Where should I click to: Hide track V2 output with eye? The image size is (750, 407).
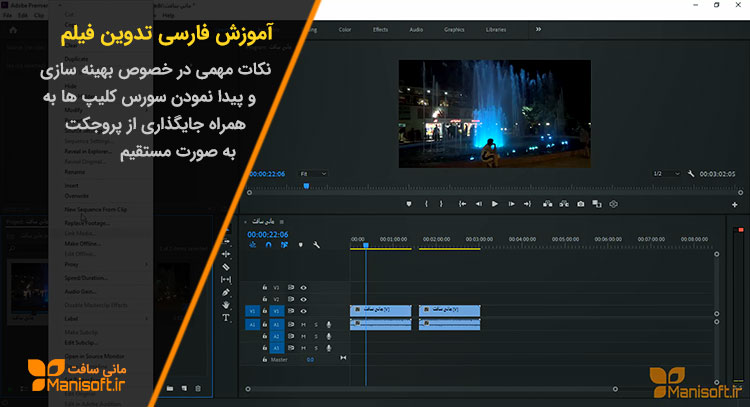pos(303,299)
